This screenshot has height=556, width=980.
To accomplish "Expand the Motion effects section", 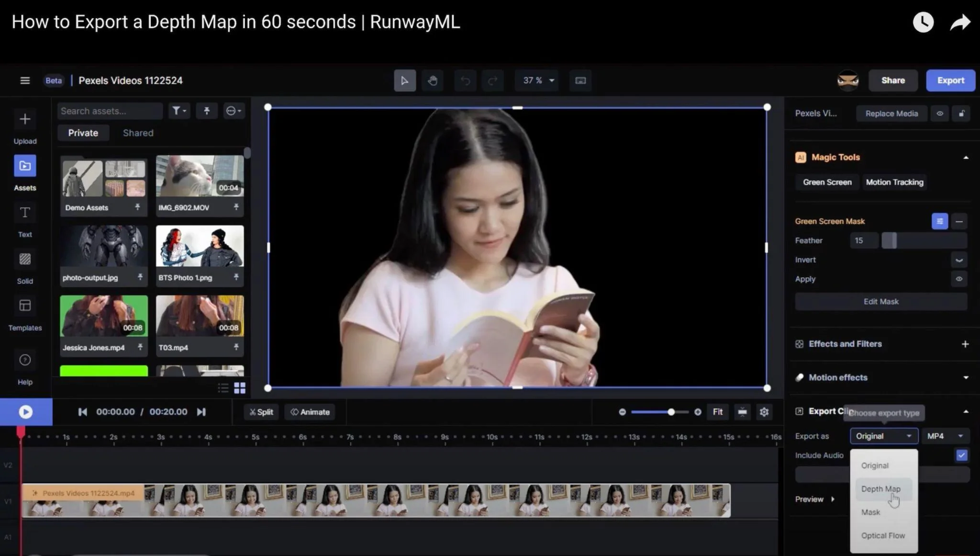I will click(966, 377).
